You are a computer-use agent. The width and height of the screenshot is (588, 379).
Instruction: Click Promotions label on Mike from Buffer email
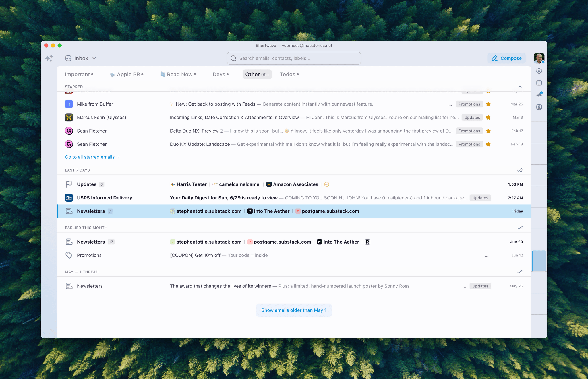click(469, 104)
